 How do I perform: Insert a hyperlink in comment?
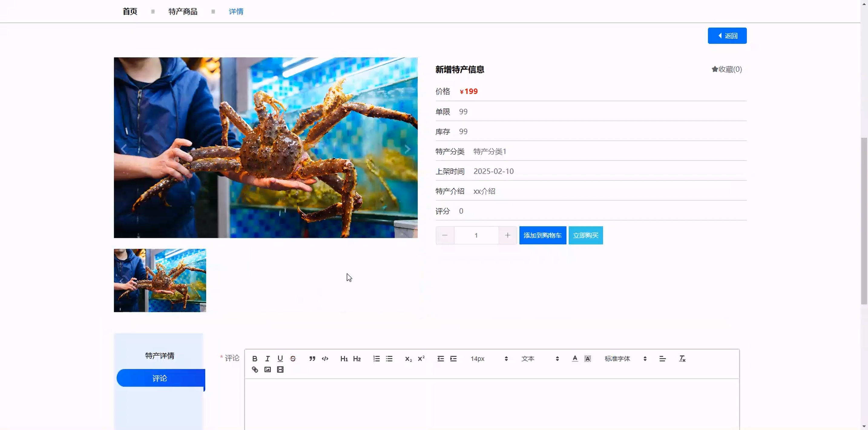tap(255, 370)
